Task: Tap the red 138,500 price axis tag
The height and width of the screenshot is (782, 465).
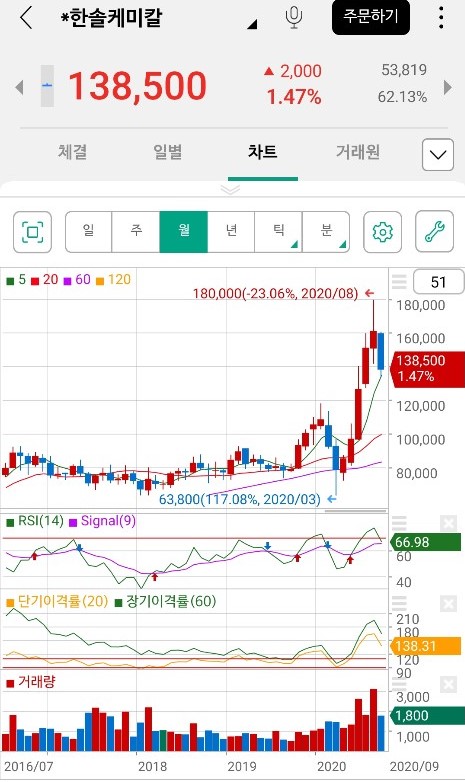Action: [429, 368]
